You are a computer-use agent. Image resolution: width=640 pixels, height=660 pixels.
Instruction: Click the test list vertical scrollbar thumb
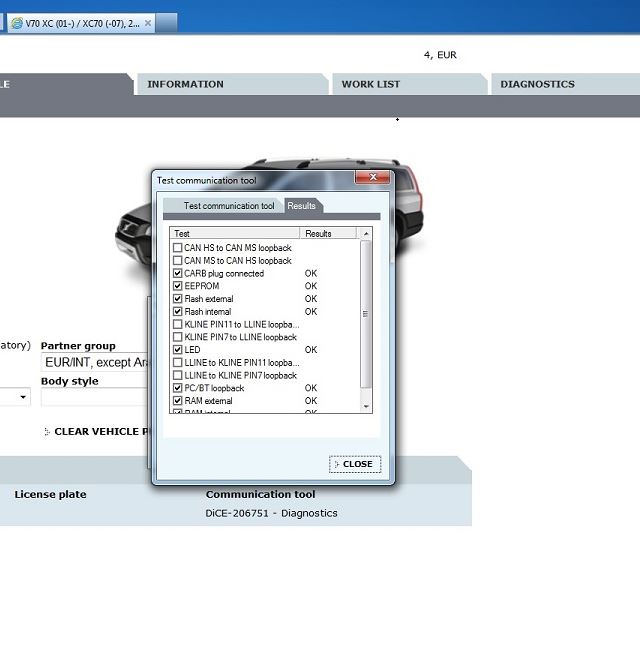[x=365, y=314]
